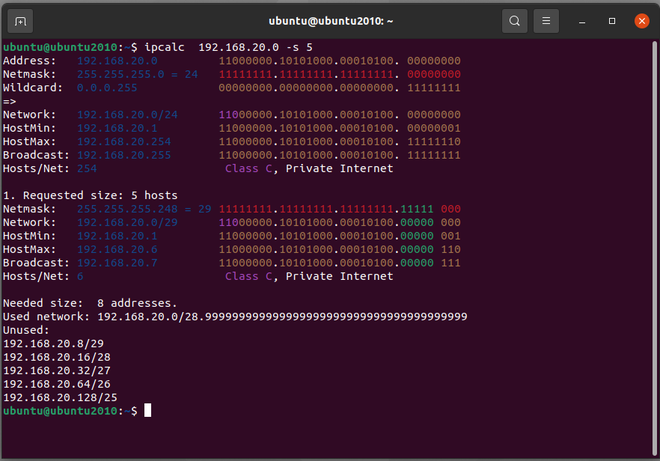The image size is (660, 461).
Task: Click the terminal scrollbar
Action: 655,248
